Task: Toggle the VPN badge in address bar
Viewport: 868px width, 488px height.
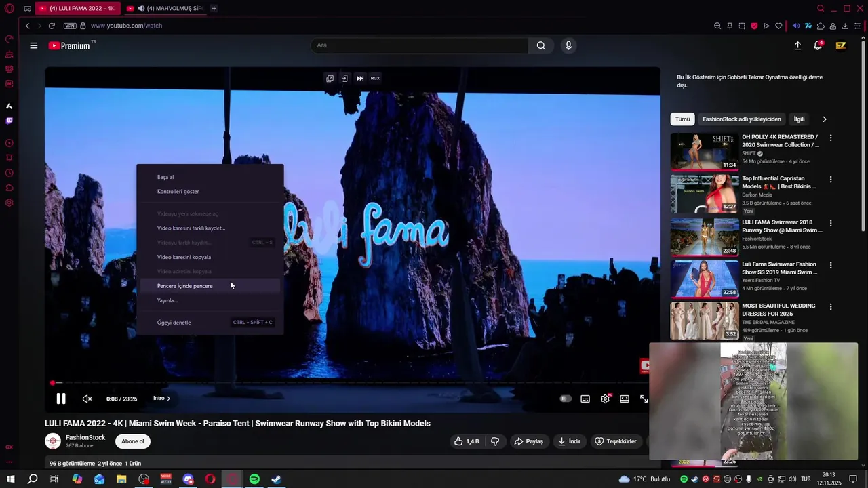Action: [70, 26]
